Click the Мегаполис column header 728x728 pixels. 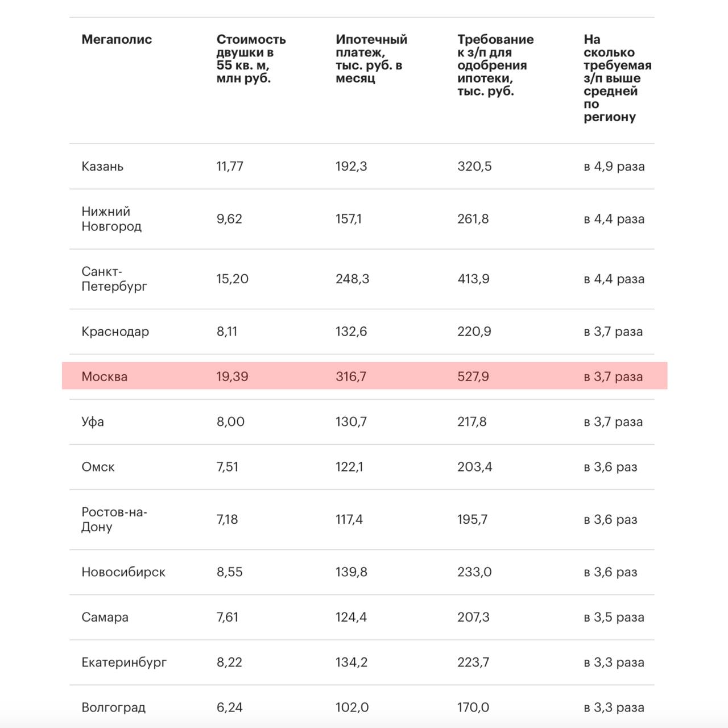pos(117,39)
